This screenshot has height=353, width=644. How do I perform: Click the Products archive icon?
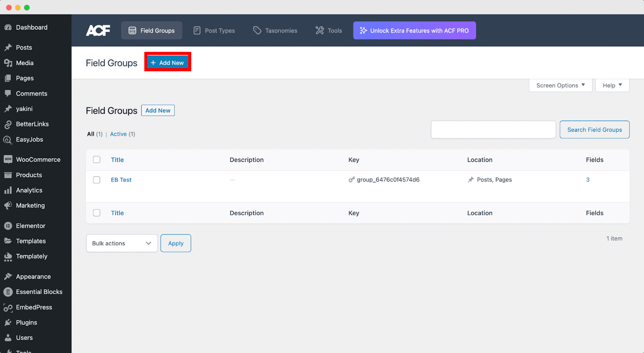click(8, 175)
